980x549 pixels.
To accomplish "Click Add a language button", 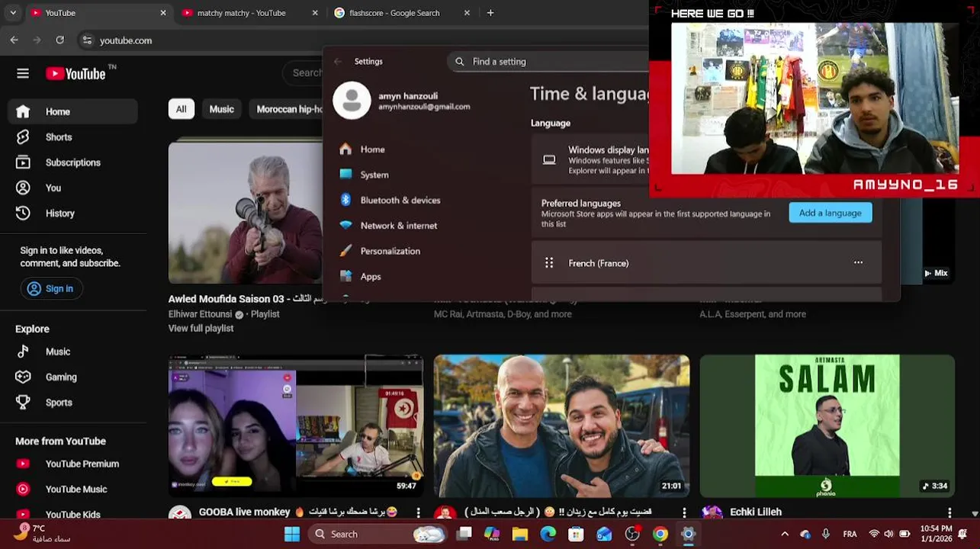I will pyautogui.click(x=830, y=213).
